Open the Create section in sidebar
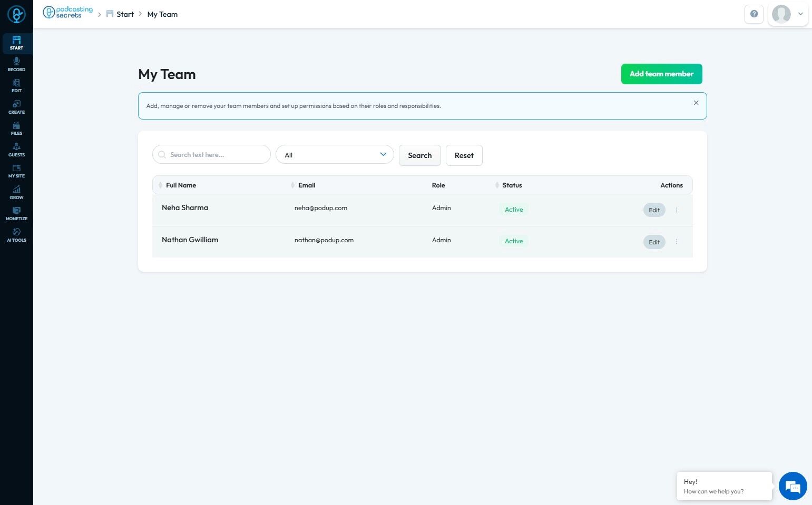812x505 pixels. click(x=16, y=107)
